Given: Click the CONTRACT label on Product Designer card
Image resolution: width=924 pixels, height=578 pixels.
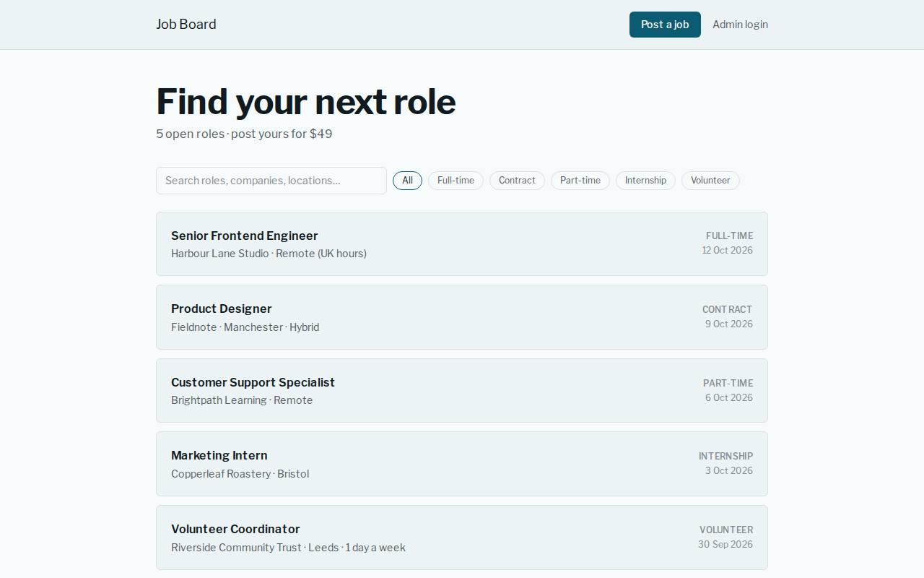Looking at the screenshot, I should [728, 309].
